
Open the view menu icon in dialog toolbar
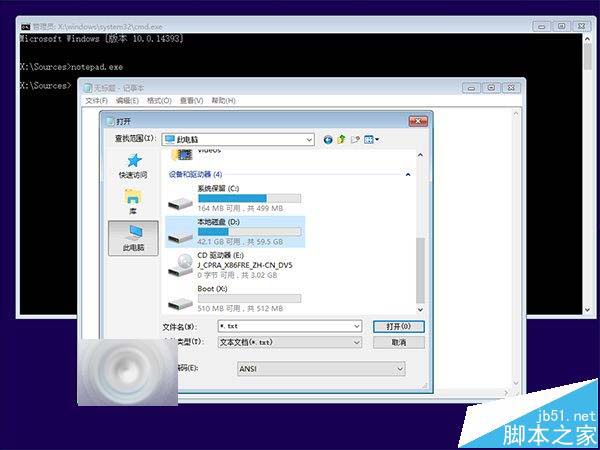(369, 139)
